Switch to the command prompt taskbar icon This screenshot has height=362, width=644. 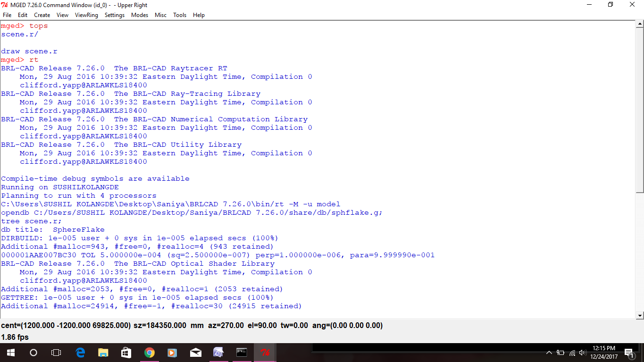click(x=242, y=353)
